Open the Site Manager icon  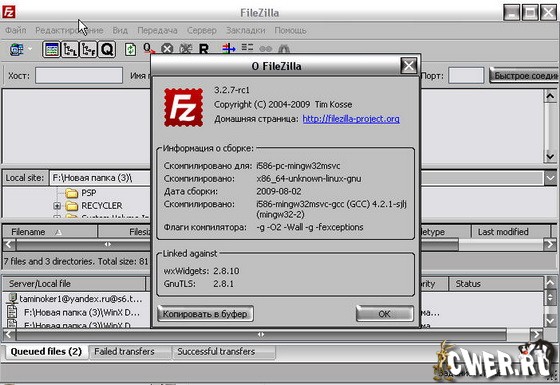click(x=16, y=50)
